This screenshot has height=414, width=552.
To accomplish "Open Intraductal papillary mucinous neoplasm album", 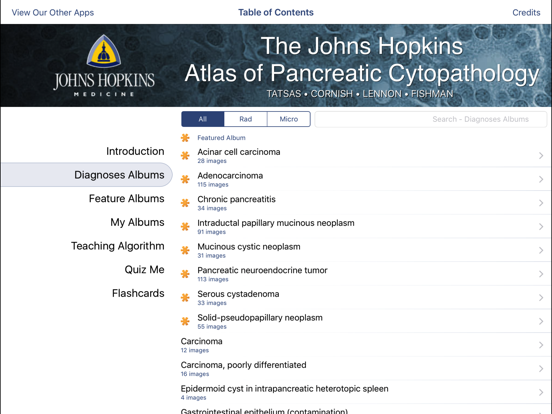I will [x=364, y=227].
